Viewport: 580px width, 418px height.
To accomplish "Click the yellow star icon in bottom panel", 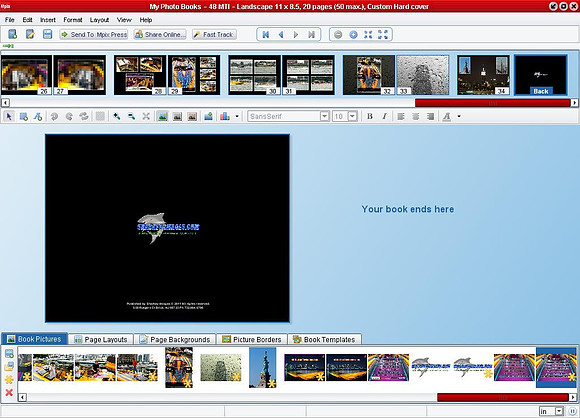I will click(9, 380).
